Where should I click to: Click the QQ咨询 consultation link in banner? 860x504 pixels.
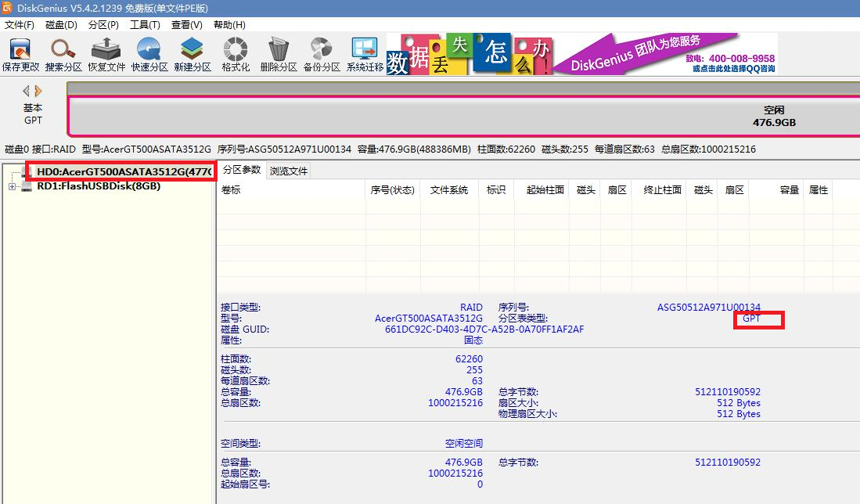(734, 69)
